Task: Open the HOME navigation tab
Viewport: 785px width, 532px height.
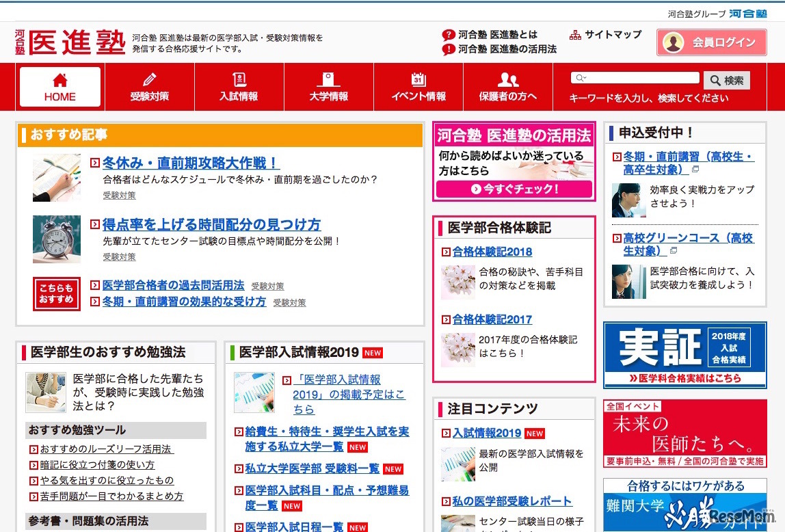Action: (x=60, y=87)
